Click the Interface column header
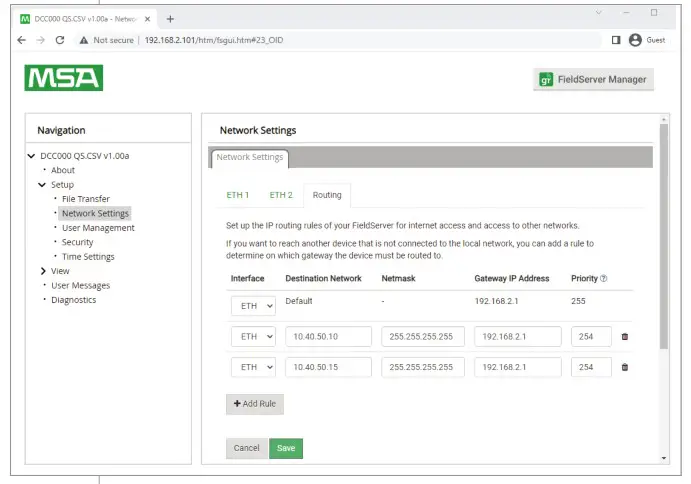 pos(248,279)
